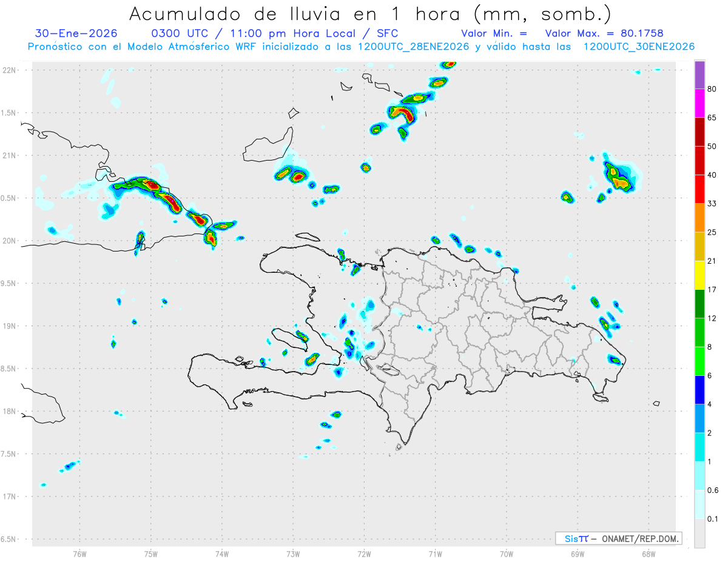The image size is (728, 562).
Task: Click the '68W' longitude label
Action: point(649,554)
